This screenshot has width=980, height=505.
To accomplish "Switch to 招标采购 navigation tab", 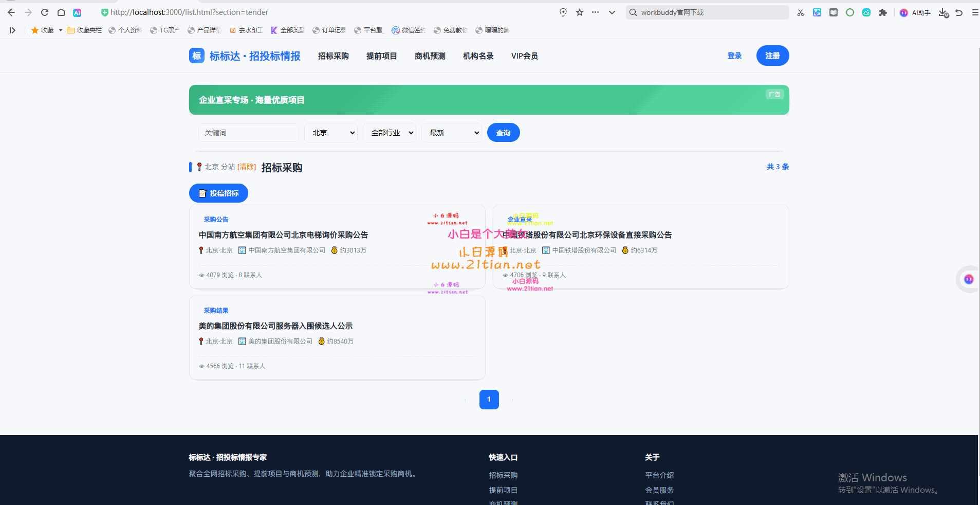I will [334, 56].
